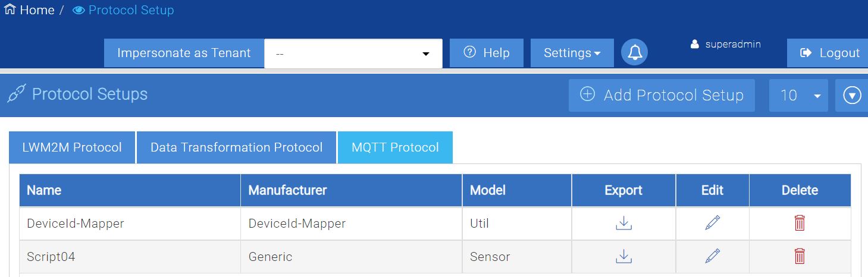Open the page size dropdown showing 10
The width and height of the screenshot is (868, 277).
pos(798,95)
